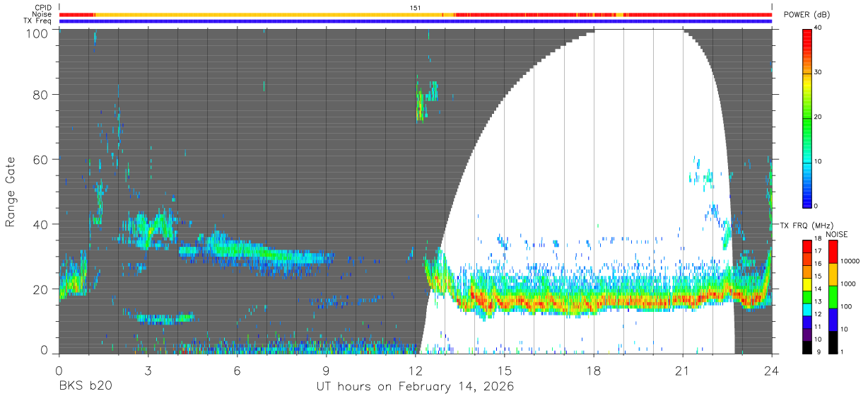
Task: Click the 80 tick on the Range Gate axis
Action: click(x=41, y=95)
